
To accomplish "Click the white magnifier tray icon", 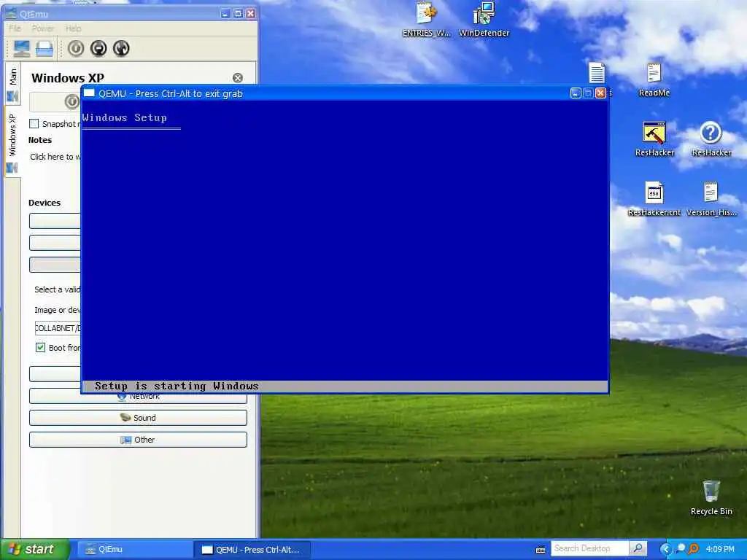I will (681, 549).
